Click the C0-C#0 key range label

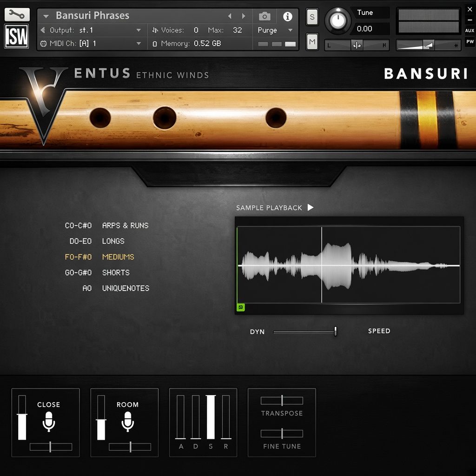[78, 225]
